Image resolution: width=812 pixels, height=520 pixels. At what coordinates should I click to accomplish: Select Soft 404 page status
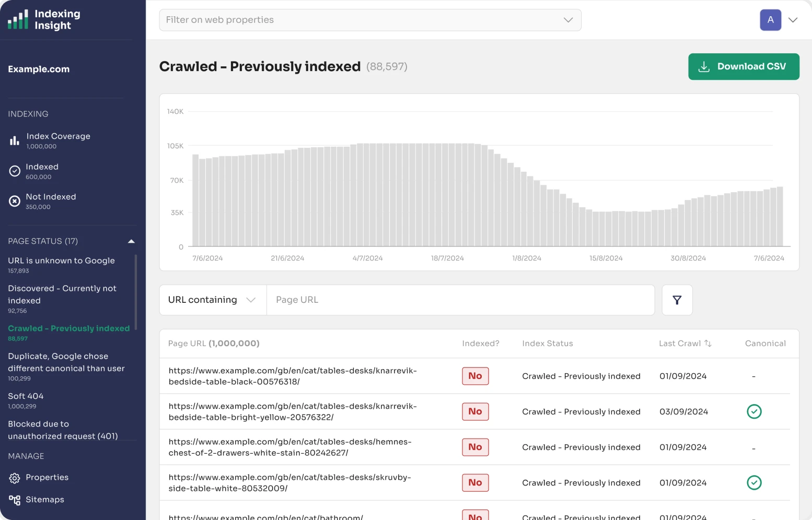(x=26, y=397)
